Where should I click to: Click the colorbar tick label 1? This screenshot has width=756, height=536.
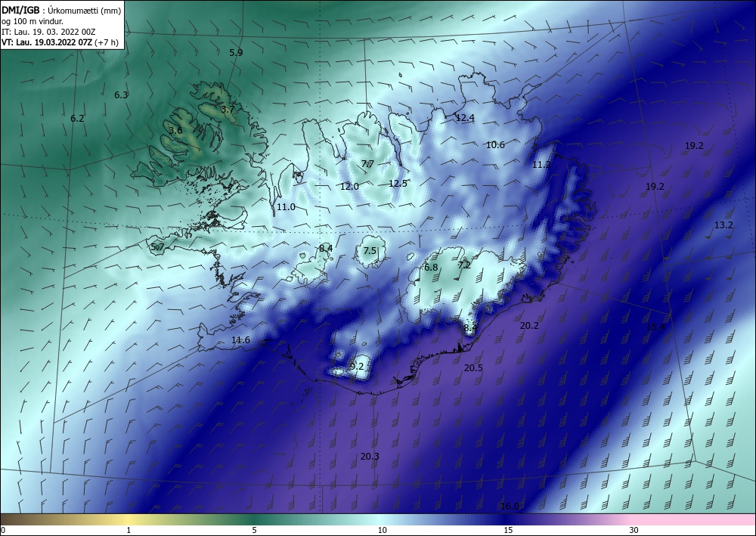pos(129,531)
